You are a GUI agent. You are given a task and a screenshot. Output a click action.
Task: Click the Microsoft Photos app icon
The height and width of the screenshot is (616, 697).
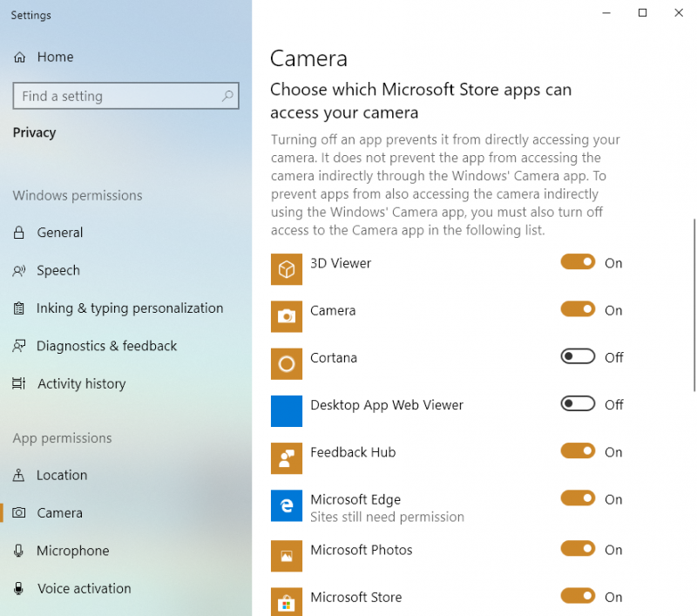tap(287, 556)
